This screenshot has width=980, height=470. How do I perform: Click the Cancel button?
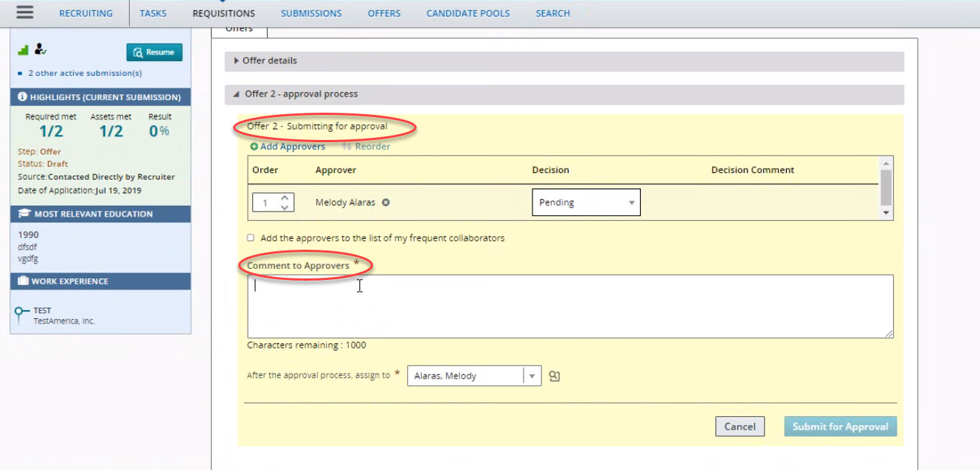click(740, 427)
